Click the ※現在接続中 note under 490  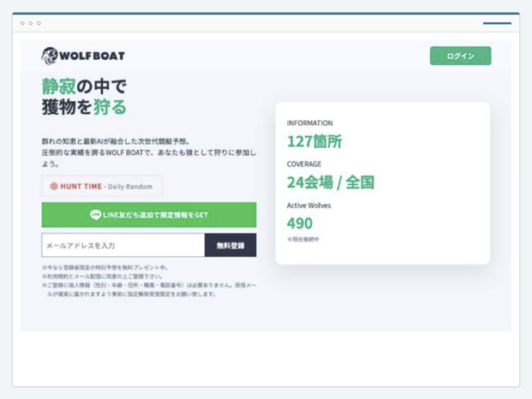[303, 239]
